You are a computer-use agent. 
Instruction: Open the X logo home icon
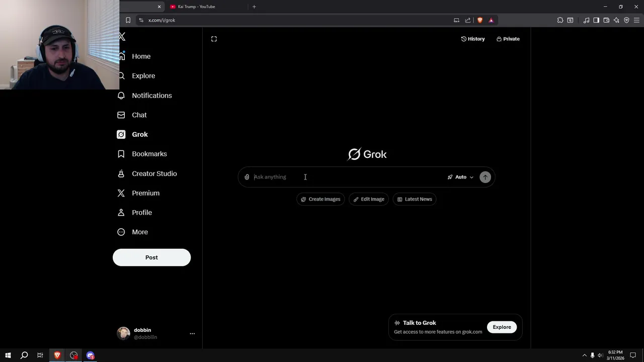click(x=122, y=37)
